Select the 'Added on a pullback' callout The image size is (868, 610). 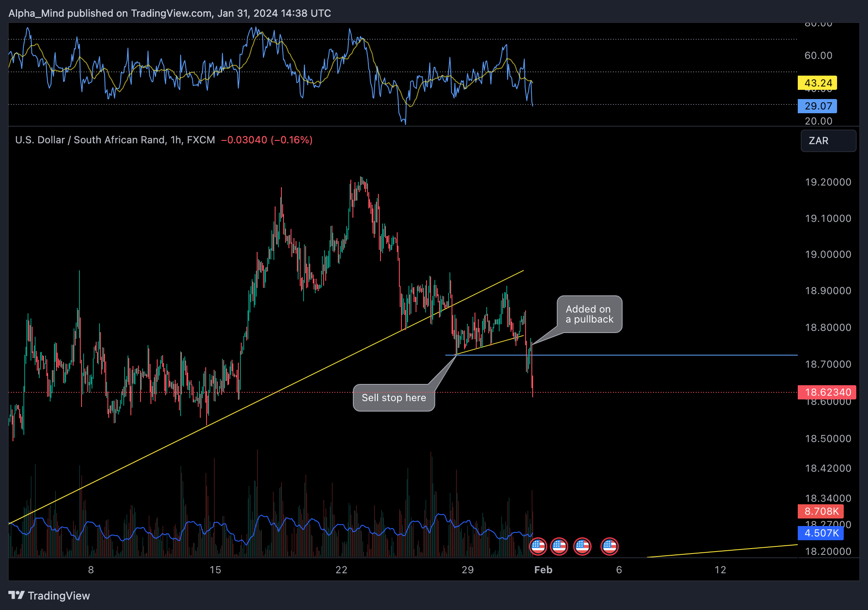coord(590,314)
